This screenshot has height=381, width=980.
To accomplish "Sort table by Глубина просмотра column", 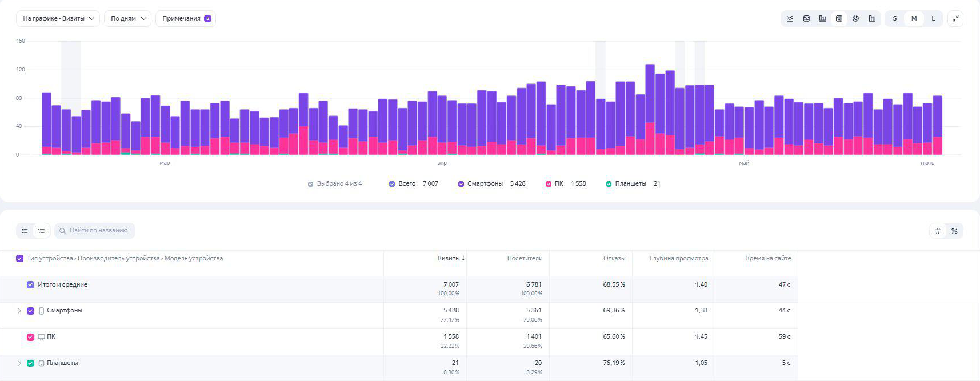I will pyautogui.click(x=679, y=259).
